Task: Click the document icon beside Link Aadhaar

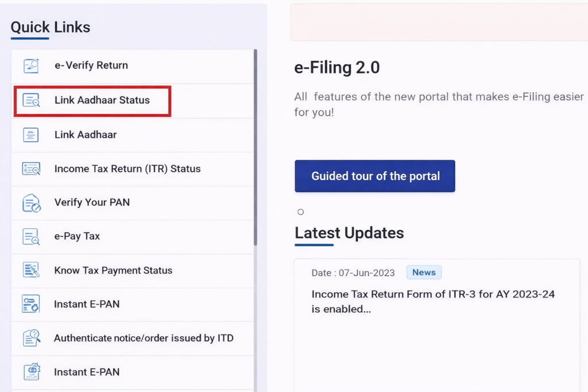Action: coord(31,135)
